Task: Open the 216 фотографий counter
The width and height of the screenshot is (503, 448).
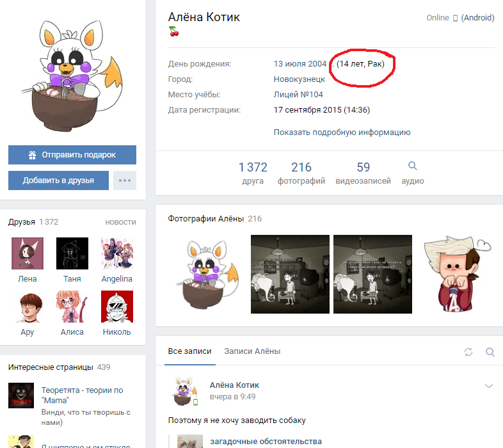Action: pyautogui.click(x=301, y=173)
